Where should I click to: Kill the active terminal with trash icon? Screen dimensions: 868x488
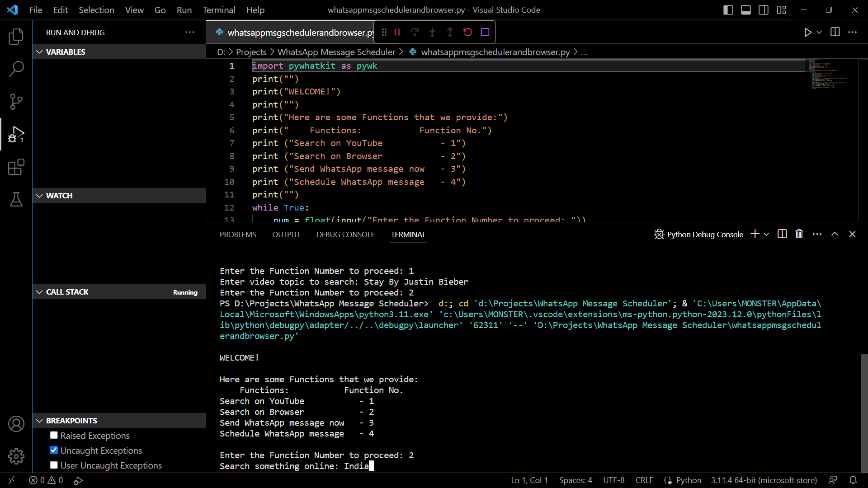coord(799,234)
